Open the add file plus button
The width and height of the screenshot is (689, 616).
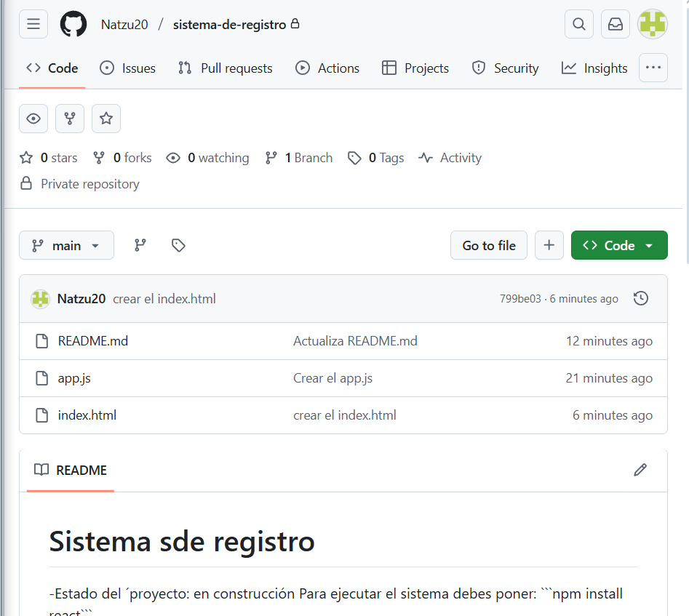tap(549, 245)
